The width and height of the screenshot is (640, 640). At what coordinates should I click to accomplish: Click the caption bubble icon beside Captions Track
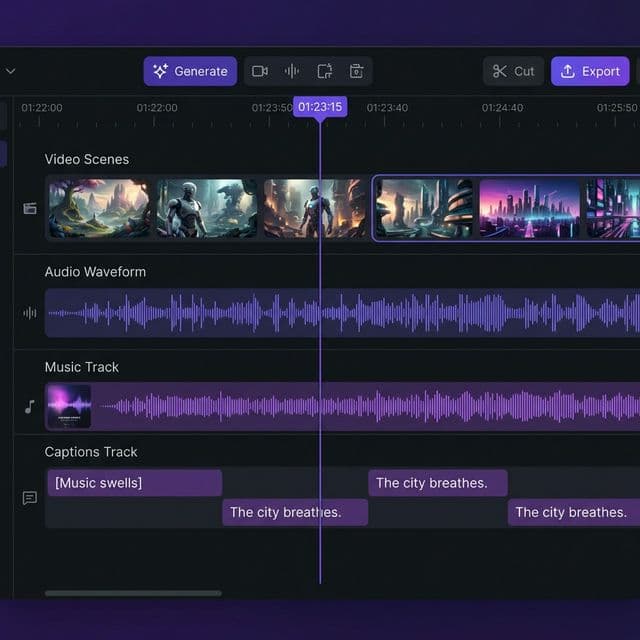[30, 498]
